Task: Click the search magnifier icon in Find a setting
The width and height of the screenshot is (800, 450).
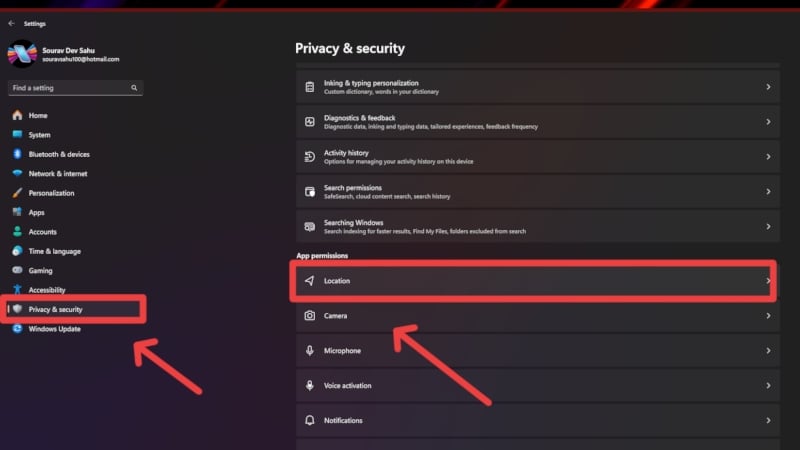Action: tap(134, 88)
